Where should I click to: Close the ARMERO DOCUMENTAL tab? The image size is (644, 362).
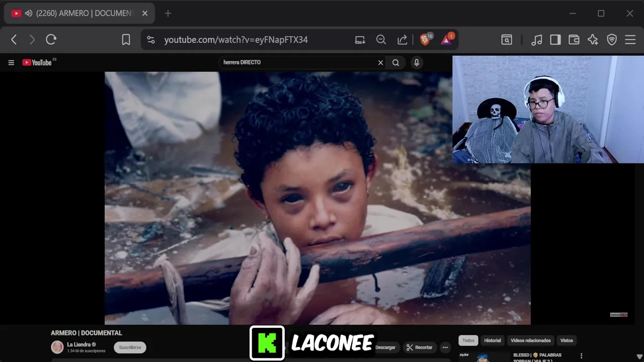[x=145, y=14]
